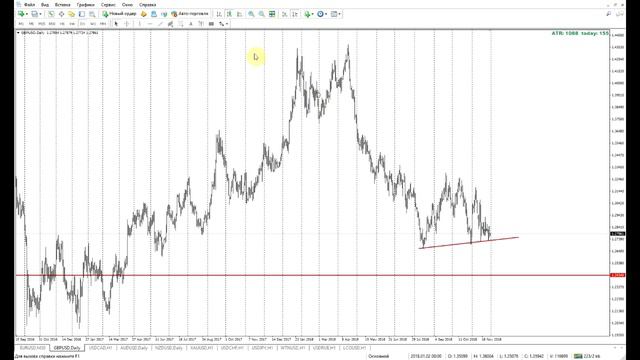This screenshot has width=640, height=360.
Task: Expand the New Chart dropdown arrow
Action: tap(27, 14)
